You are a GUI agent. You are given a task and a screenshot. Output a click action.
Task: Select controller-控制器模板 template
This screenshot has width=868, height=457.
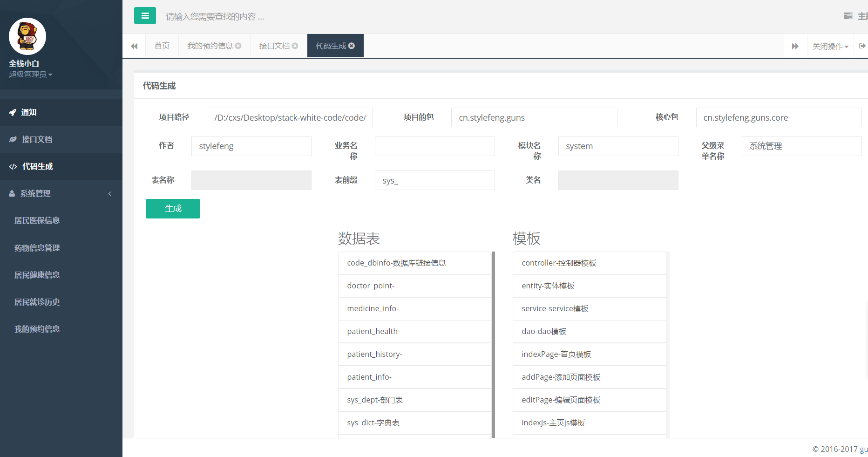(x=589, y=263)
